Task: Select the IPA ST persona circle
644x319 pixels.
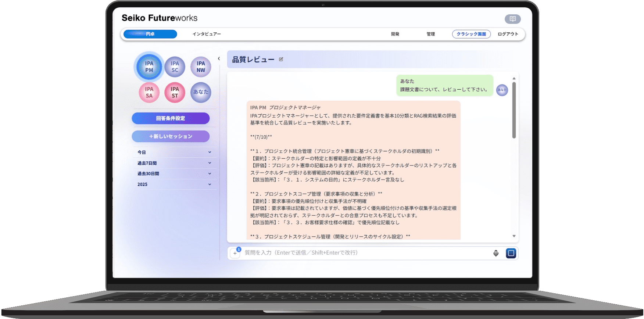Action: (x=175, y=92)
